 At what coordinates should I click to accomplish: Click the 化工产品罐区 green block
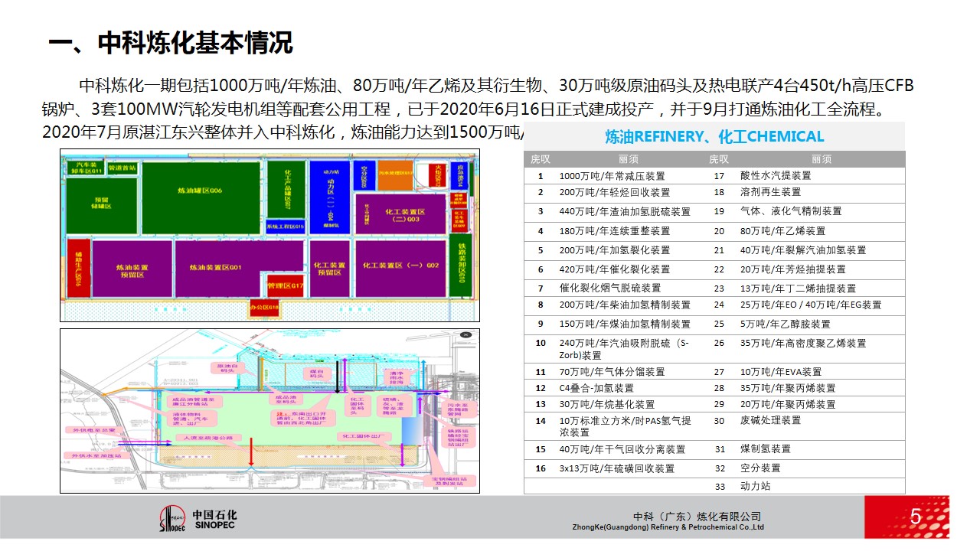tap(287, 189)
